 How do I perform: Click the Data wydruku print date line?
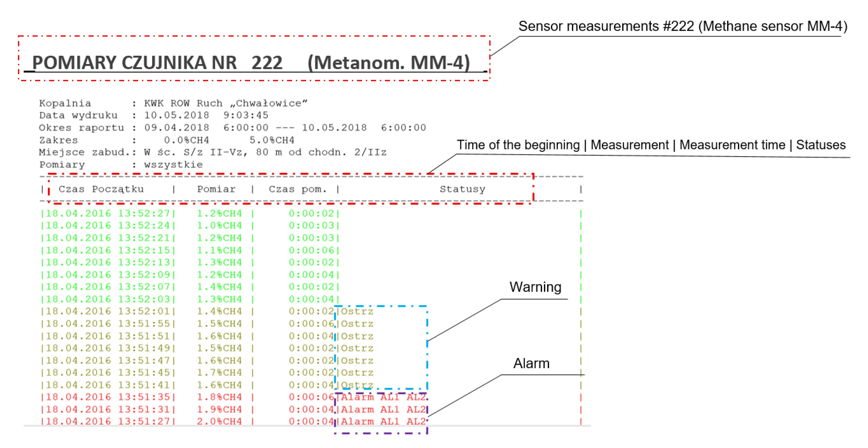point(154,115)
